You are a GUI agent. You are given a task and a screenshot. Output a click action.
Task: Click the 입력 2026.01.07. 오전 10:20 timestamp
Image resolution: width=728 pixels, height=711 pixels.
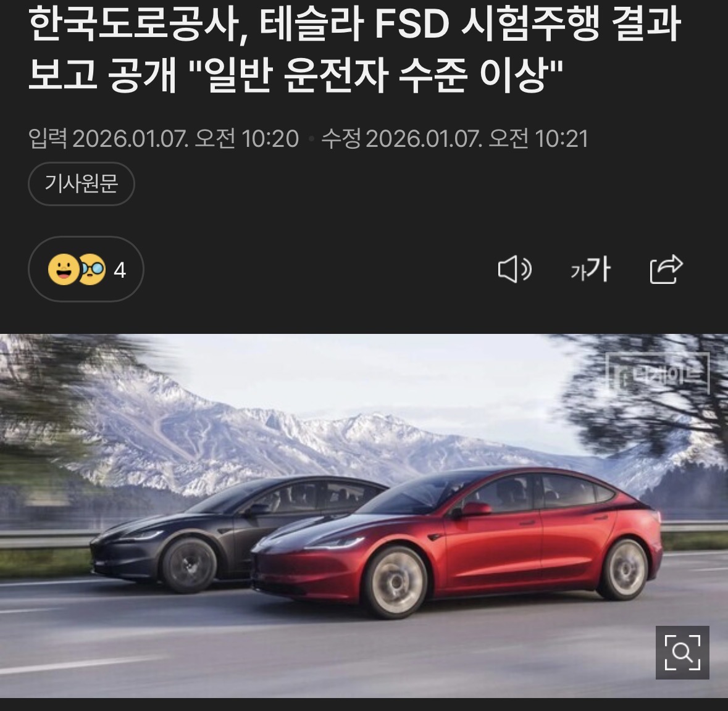point(164,138)
